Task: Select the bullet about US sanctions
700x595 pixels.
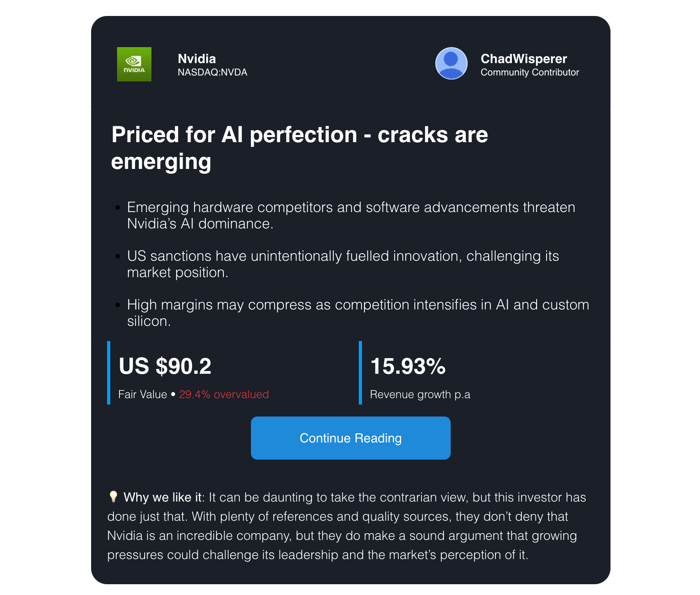Action: [x=343, y=264]
